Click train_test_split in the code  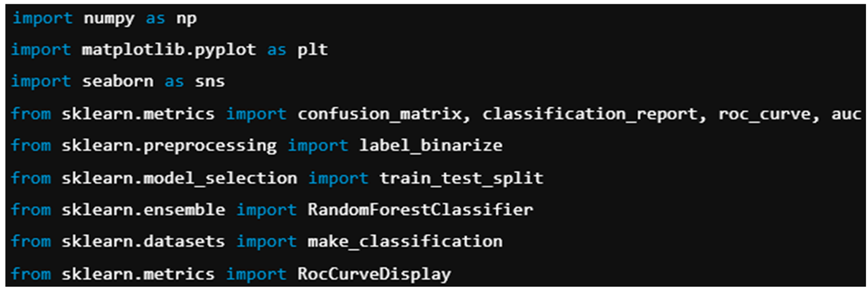point(461,178)
